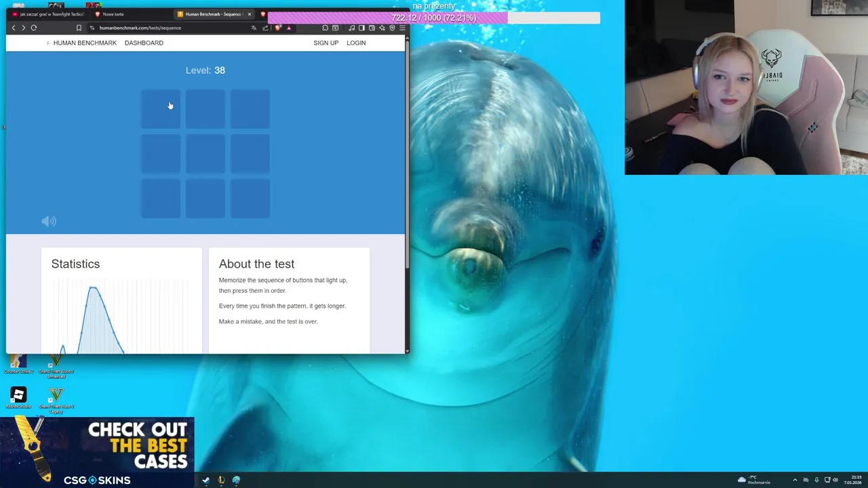This screenshot has height=488, width=868.
Task: Toggle the browser sidebar panel icon
Action: [x=361, y=28]
